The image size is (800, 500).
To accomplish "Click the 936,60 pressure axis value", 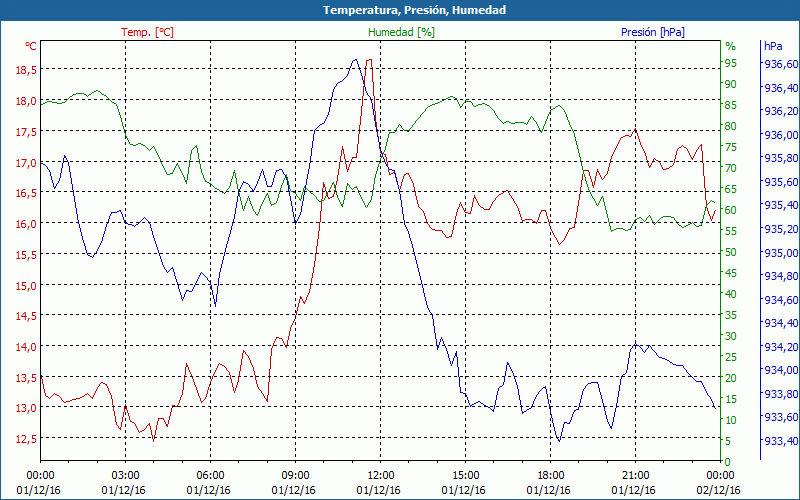I will pyautogui.click(x=781, y=64).
